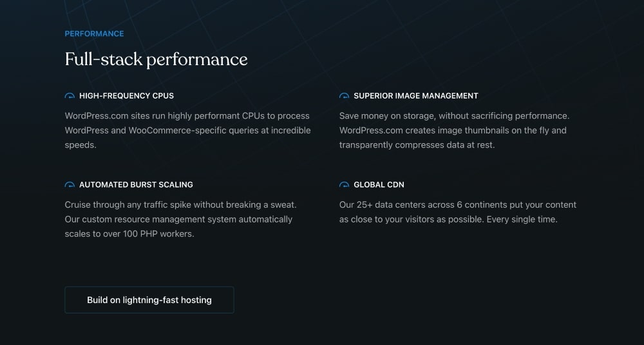The image size is (644, 345).
Task: Click the gauge icon beside Global CDN
Action: (x=344, y=185)
